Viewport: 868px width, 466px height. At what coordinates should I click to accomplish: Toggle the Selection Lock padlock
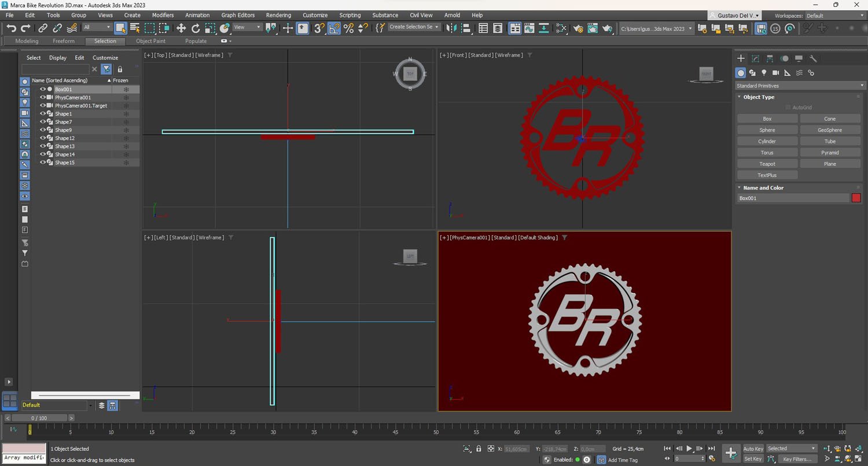click(479, 449)
